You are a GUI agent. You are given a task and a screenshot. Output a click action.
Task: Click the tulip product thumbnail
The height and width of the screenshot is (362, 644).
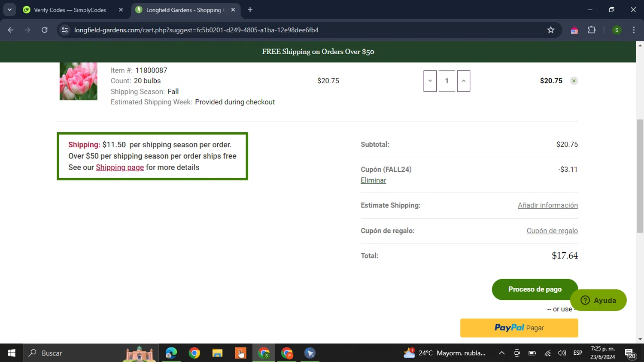coord(79,81)
